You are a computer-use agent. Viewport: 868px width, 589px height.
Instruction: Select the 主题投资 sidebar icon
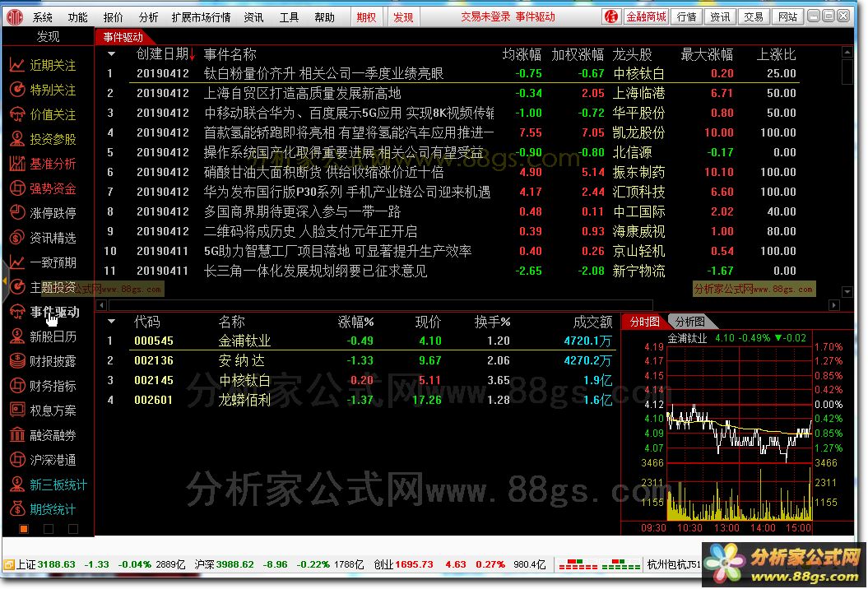(x=17, y=287)
